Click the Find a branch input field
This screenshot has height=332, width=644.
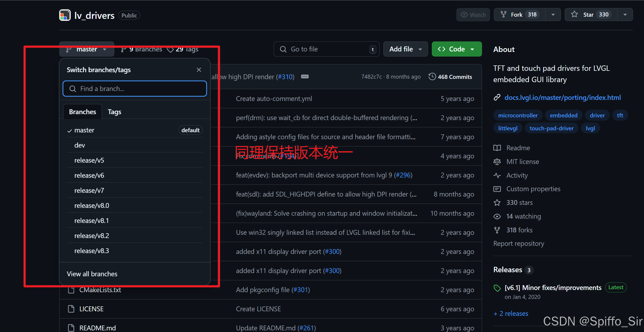click(135, 89)
